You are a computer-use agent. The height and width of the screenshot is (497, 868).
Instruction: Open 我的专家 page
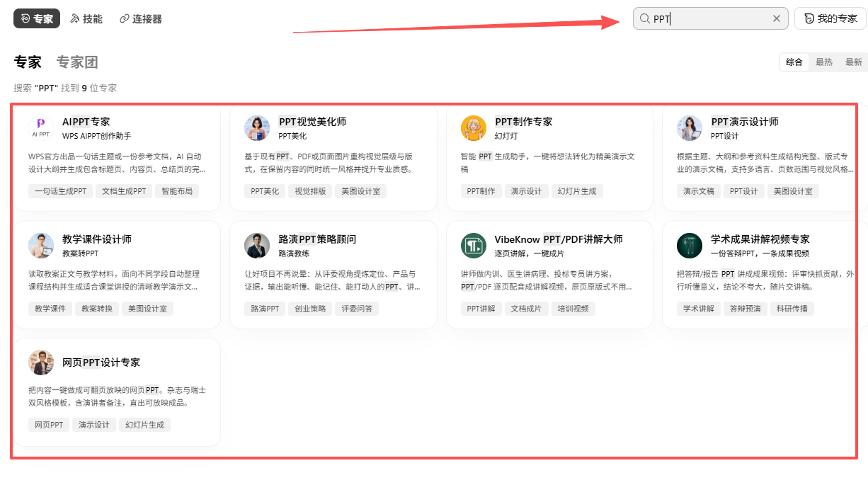pos(830,19)
